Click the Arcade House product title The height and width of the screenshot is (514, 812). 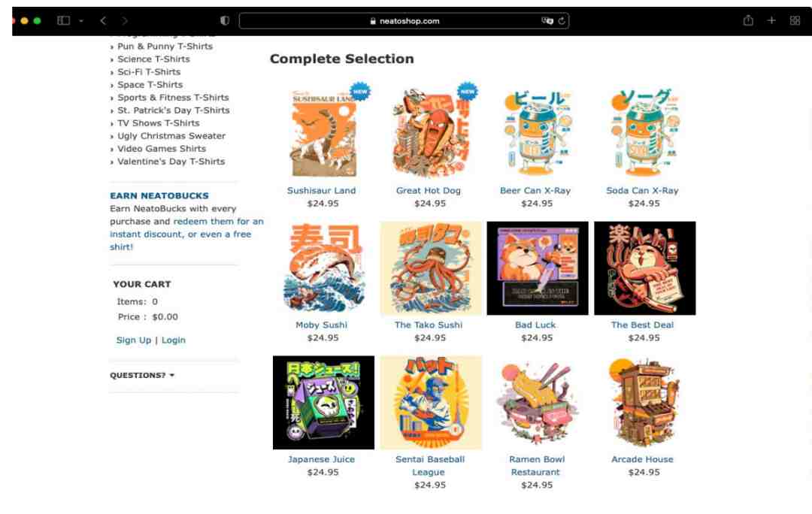[642, 459]
